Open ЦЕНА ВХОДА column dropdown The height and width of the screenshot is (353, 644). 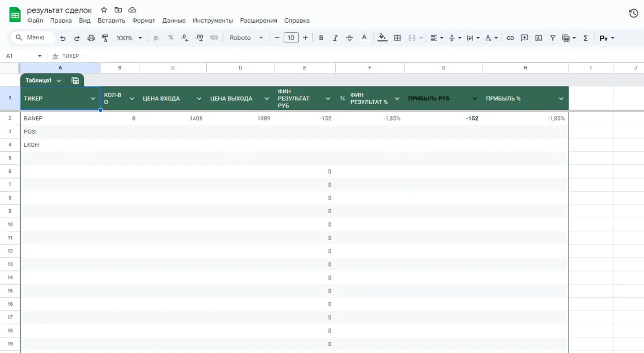199,99
